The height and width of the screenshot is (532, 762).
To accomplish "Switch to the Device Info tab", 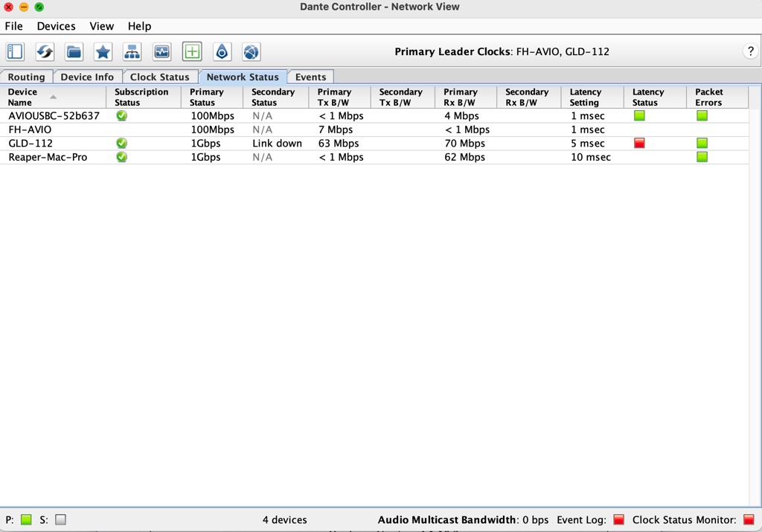I will (87, 77).
